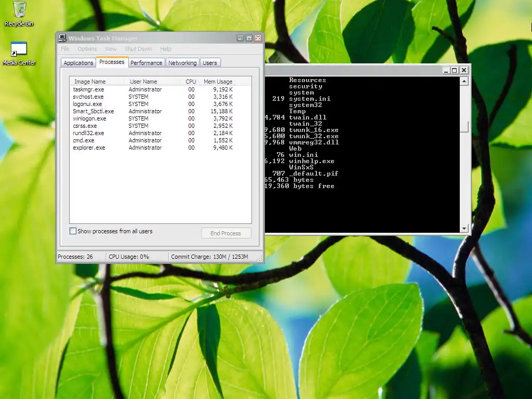Open the Shut Down menu
532x399 pixels.
click(138, 49)
